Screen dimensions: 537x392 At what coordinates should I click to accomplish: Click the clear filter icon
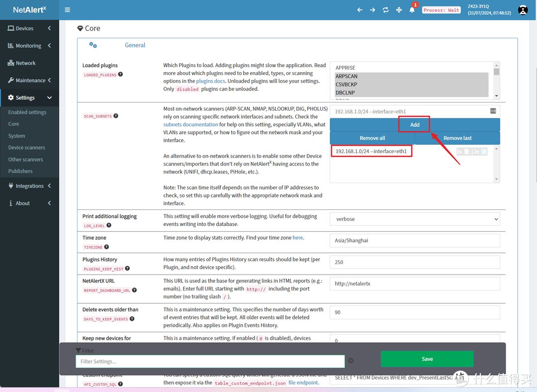(x=351, y=361)
